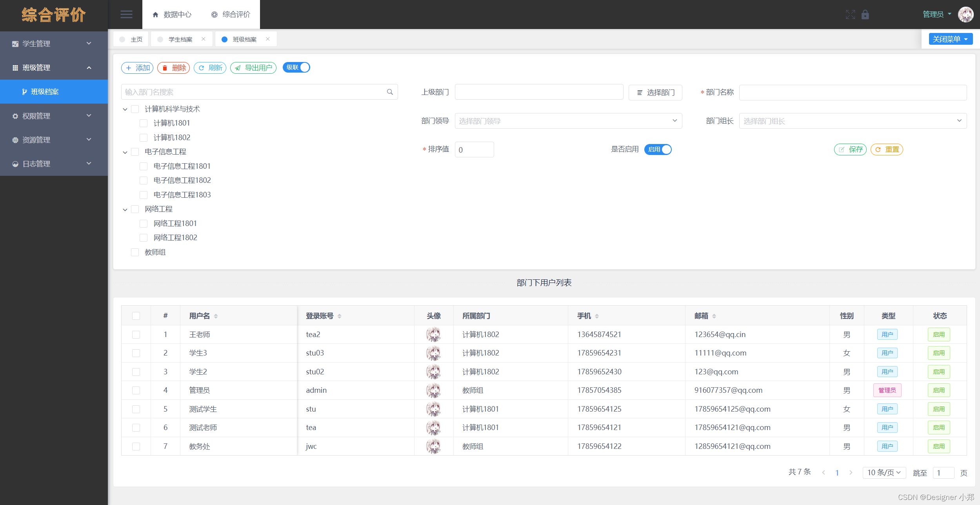Click the lock screen icon
The width and height of the screenshot is (980, 505).
[x=865, y=15]
